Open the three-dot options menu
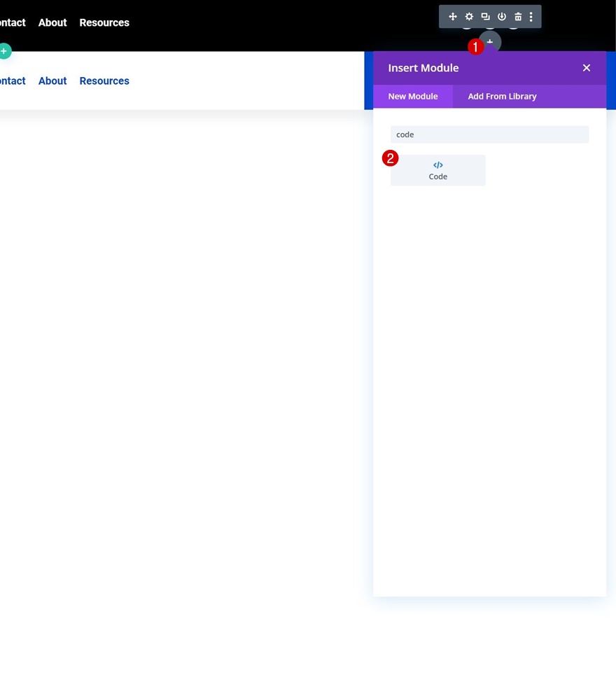This screenshot has height=675, width=616. (x=530, y=16)
